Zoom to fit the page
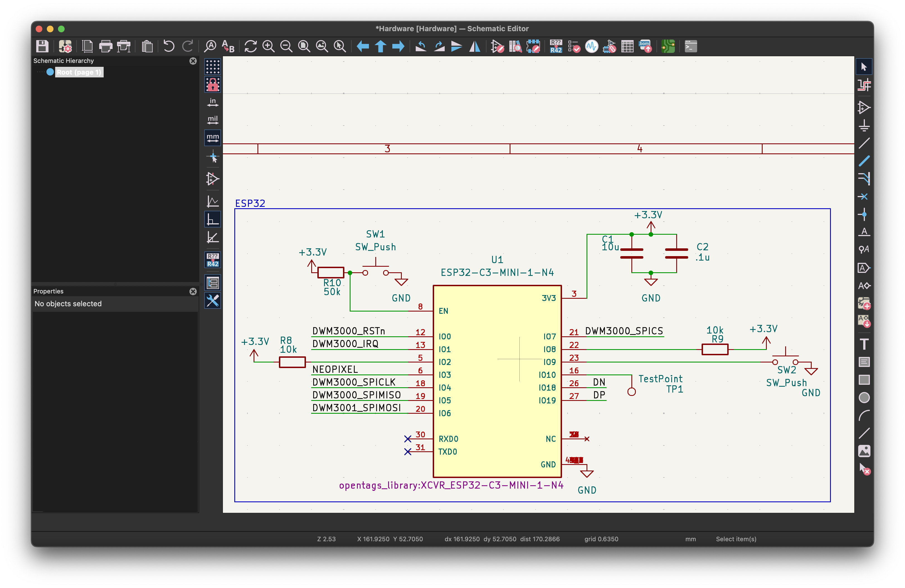This screenshot has width=905, height=588. coord(304,46)
